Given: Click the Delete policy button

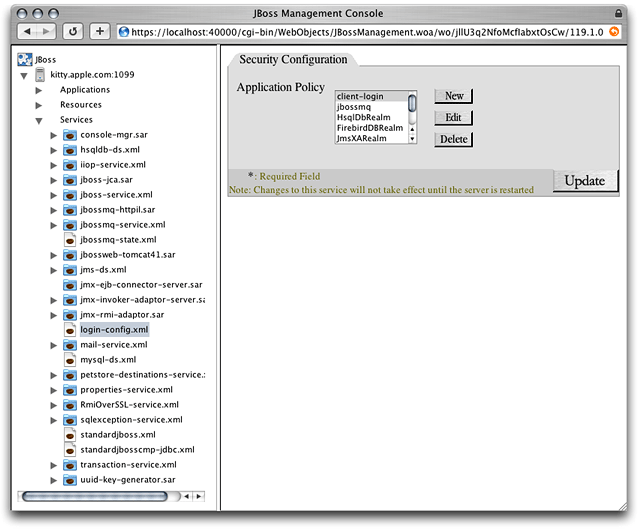Looking at the screenshot, I should (454, 139).
